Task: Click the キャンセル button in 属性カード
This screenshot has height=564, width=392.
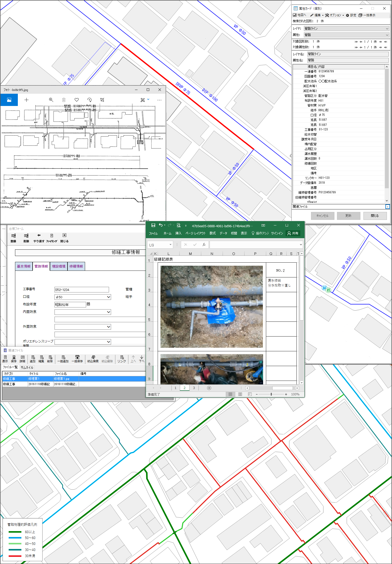Action: [322, 216]
